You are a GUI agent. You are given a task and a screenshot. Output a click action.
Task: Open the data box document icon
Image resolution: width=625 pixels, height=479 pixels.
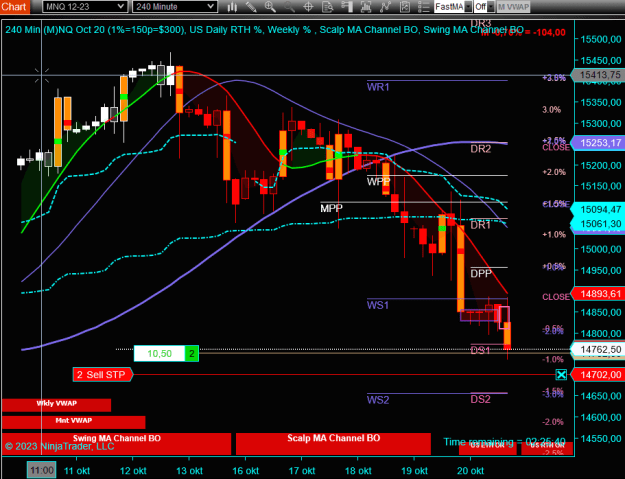328,7
